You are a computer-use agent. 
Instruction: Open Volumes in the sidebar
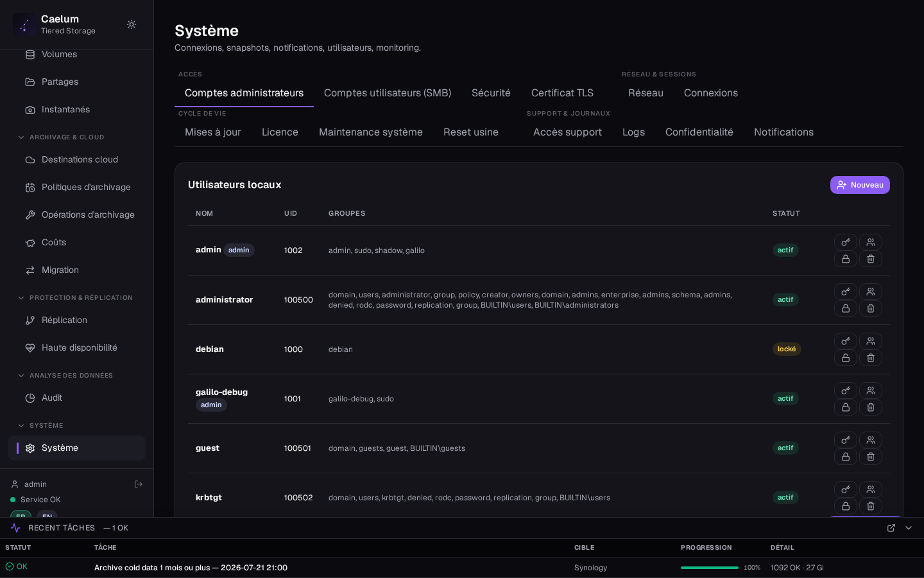pyautogui.click(x=76, y=55)
